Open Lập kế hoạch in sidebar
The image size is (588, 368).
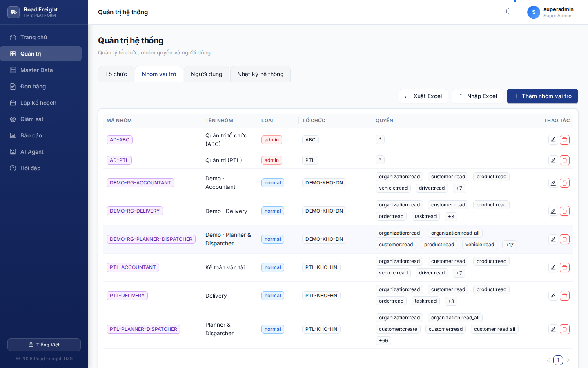click(x=41, y=103)
